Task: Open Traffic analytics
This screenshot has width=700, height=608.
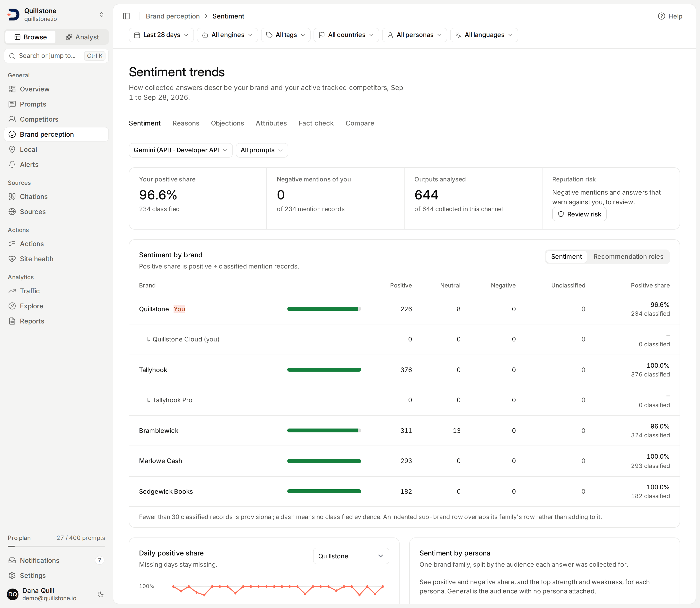Action: coord(56,291)
